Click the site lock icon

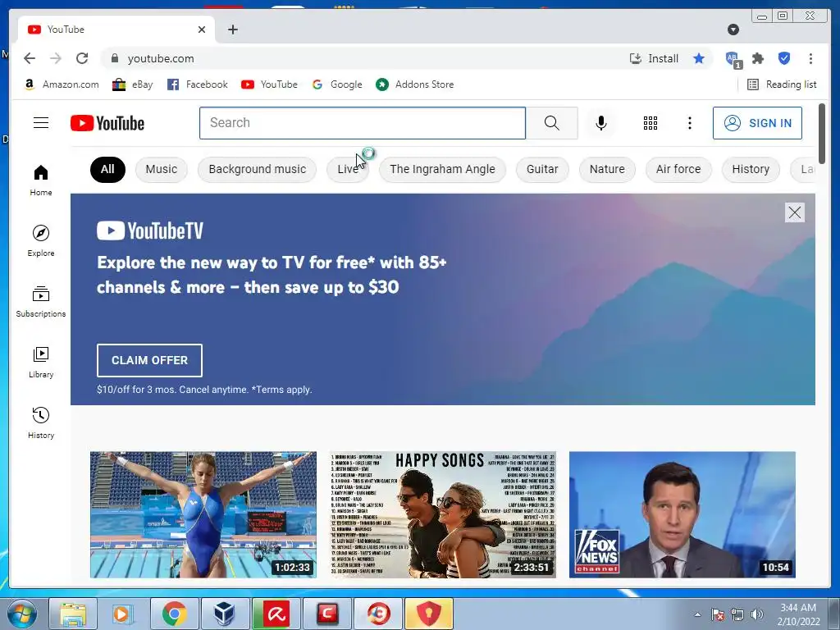(115, 58)
